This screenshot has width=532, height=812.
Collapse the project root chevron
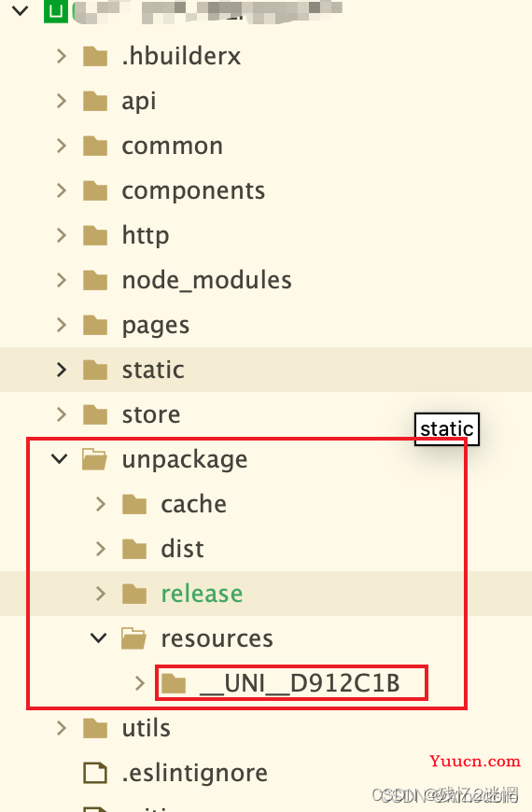pyautogui.click(x=21, y=10)
